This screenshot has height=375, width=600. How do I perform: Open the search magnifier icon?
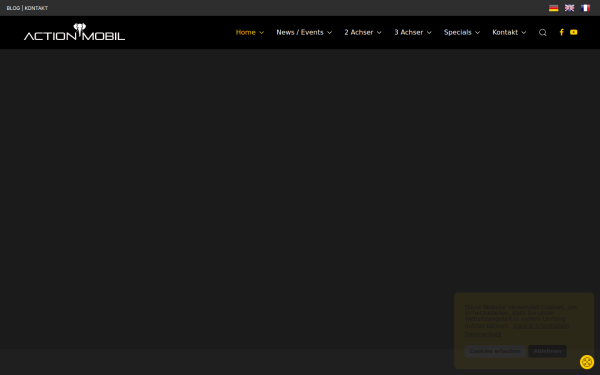tap(543, 33)
